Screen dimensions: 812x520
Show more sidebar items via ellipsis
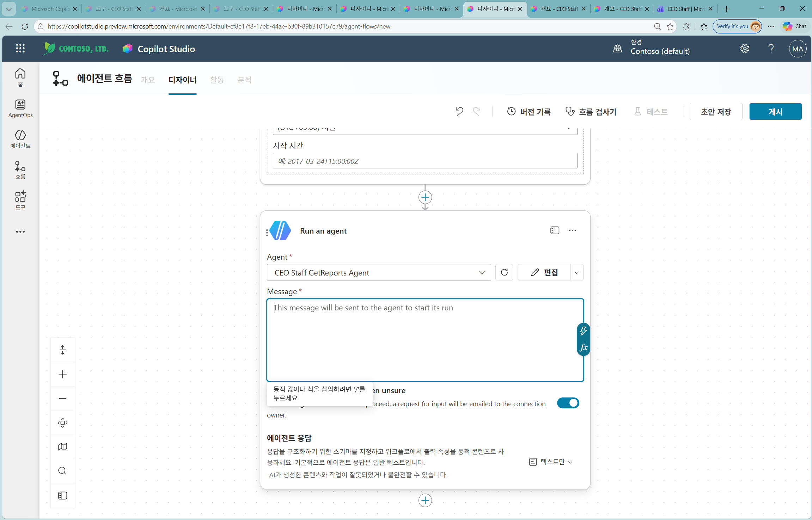coord(20,232)
